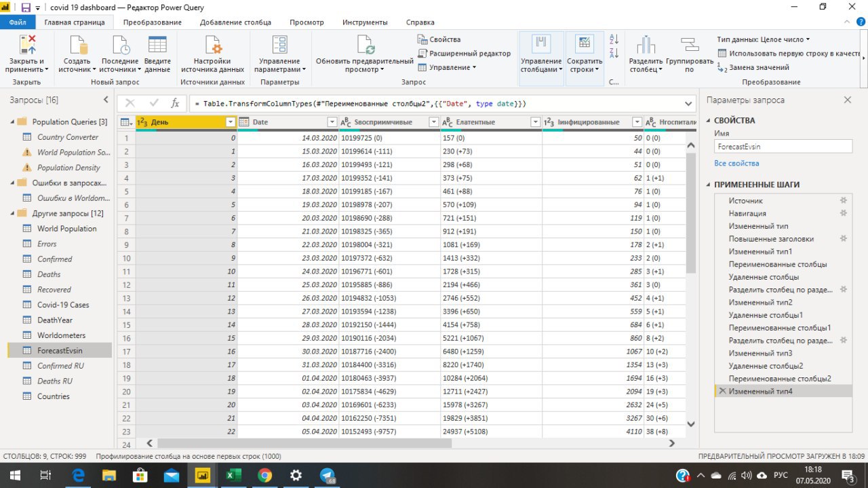Open Chrome from the taskbar

click(x=264, y=475)
